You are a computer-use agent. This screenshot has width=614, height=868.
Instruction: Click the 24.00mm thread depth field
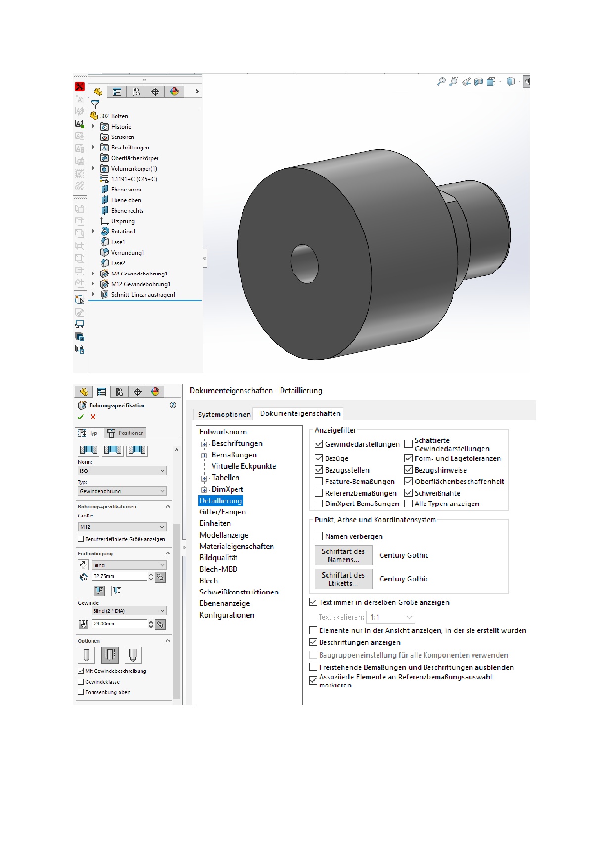pyautogui.click(x=119, y=624)
